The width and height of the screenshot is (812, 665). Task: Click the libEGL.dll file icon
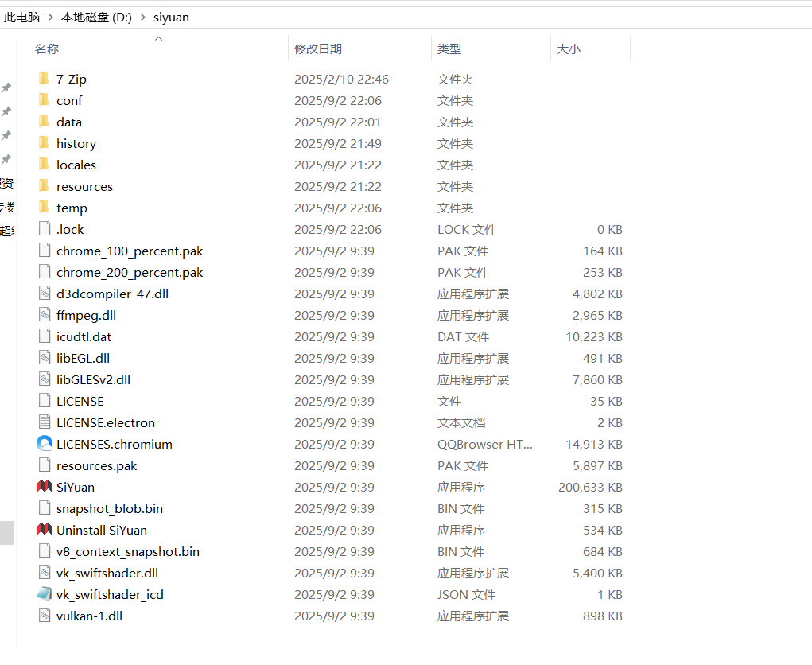point(45,358)
